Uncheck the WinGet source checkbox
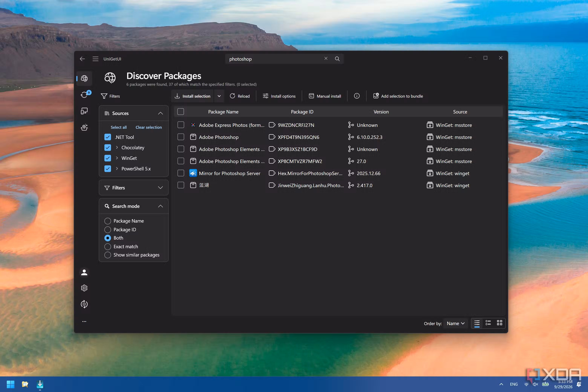This screenshot has width=588, height=392. coord(108,158)
